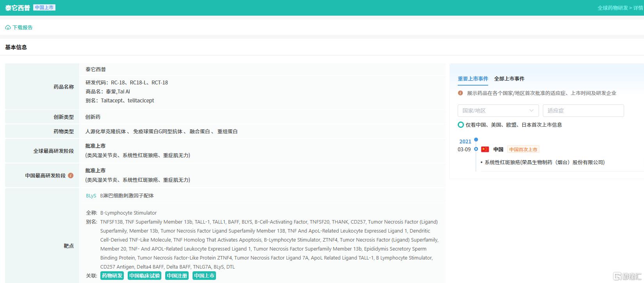This screenshot has width=644, height=283.
Task: Click 批准上市 under 中国最高研发阶段
Action: pyautogui.click(x=95, y=170)
